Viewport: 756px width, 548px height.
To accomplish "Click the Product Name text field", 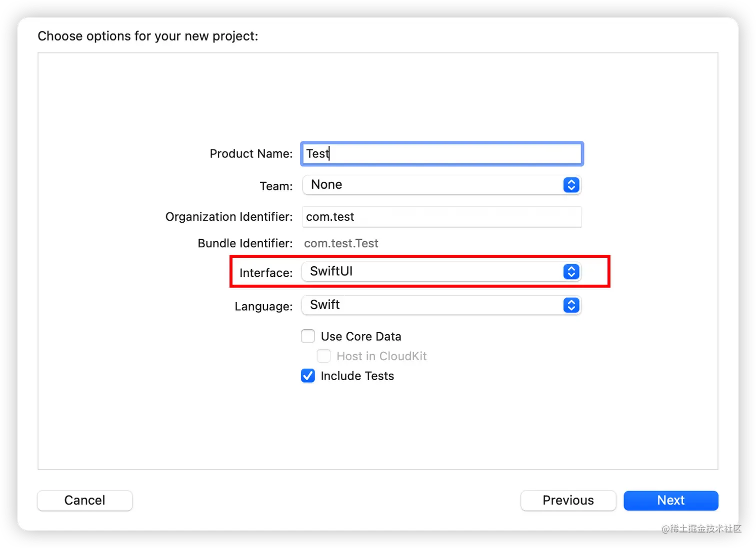I will (x=442, y=154).
